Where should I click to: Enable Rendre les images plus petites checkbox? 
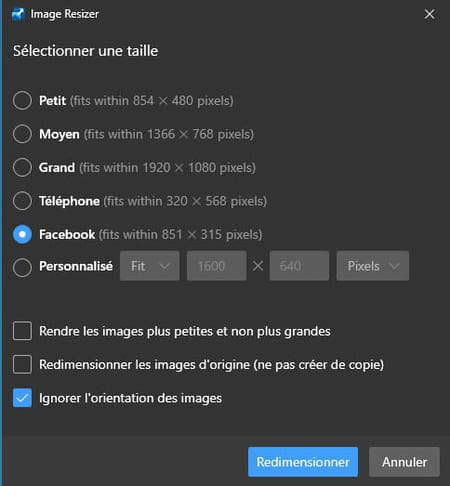[x=22, y=331]
